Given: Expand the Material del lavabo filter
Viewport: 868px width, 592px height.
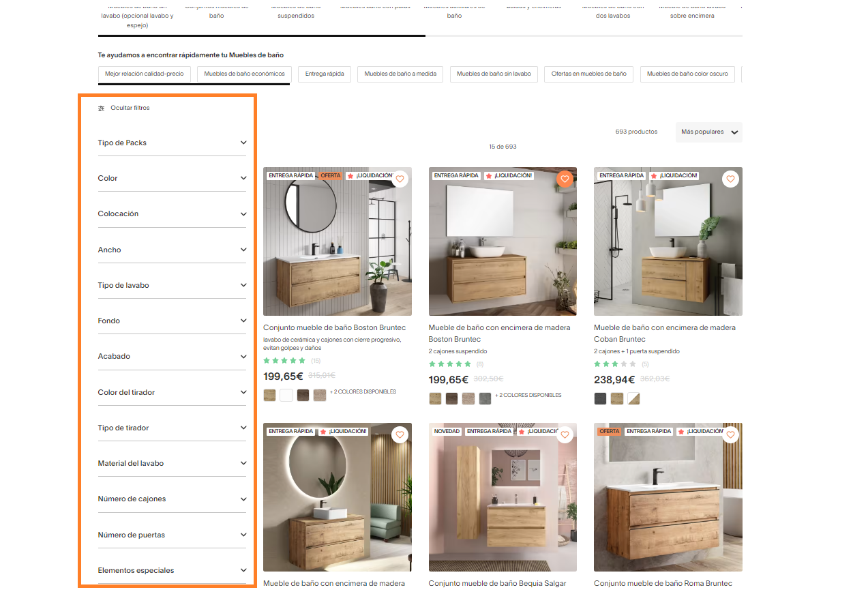Looking at the screenshot, I should (x=172, y=463).
